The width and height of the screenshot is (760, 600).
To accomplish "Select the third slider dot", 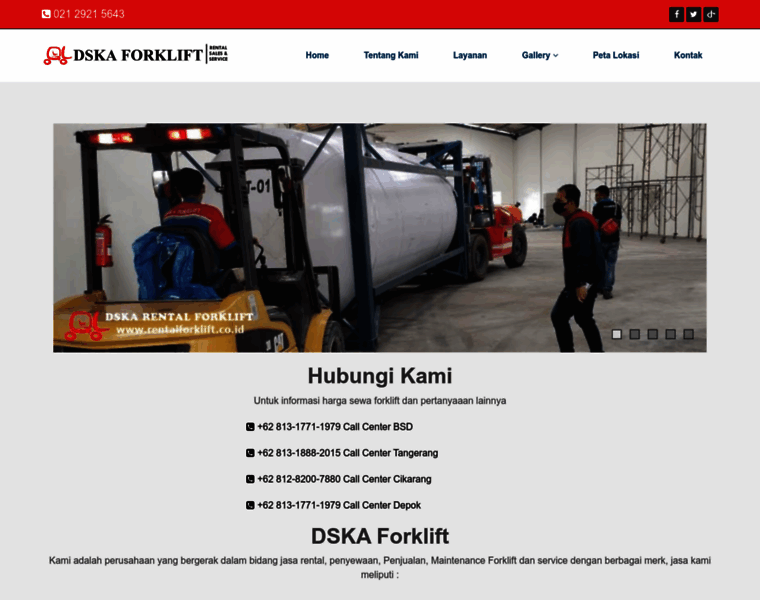I will (652, 334).
